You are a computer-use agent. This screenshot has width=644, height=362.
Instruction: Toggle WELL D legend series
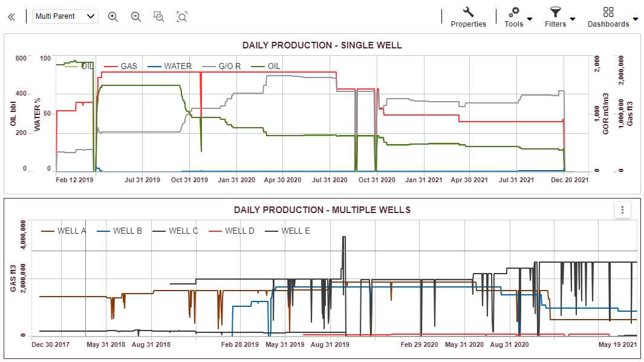pos(231,231)
